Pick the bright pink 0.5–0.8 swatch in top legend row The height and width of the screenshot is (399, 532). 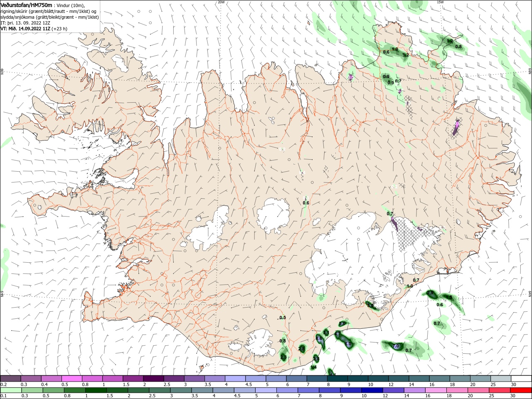[x=71, y=379]
